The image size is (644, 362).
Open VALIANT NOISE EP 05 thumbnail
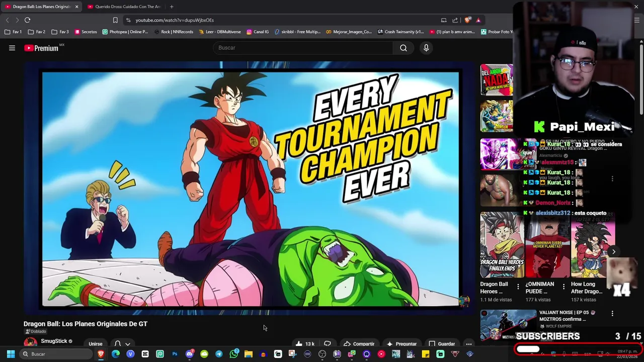coord(508,325)
